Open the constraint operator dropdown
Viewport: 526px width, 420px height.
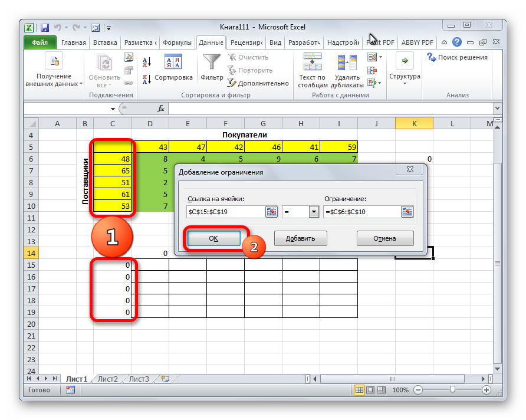tap(313, 212)
